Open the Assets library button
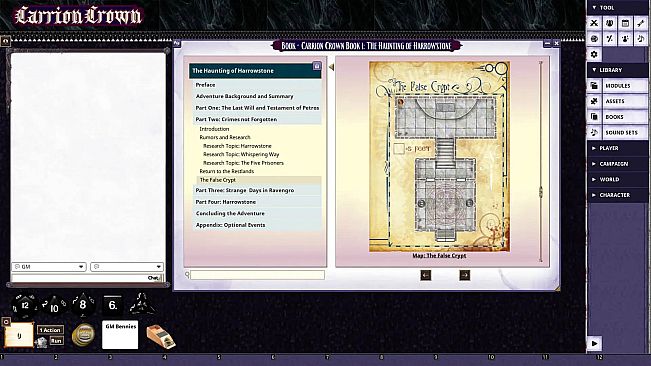This screenshot has height=366, width=651. click(x=624, y=101)
